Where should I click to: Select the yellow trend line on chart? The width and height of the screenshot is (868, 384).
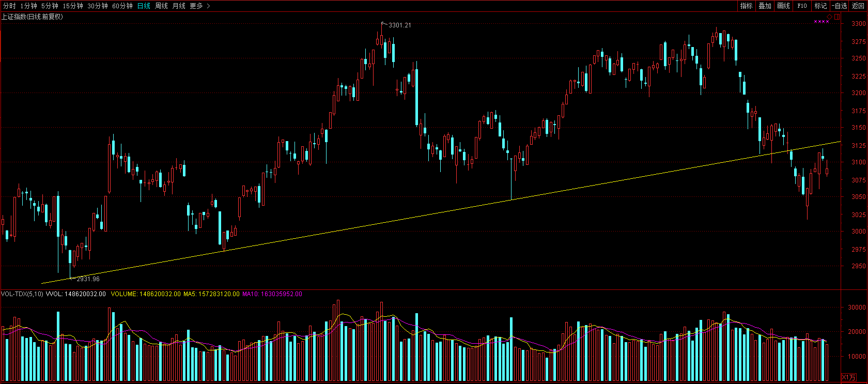pyautogui.click(x=441, y=212)
